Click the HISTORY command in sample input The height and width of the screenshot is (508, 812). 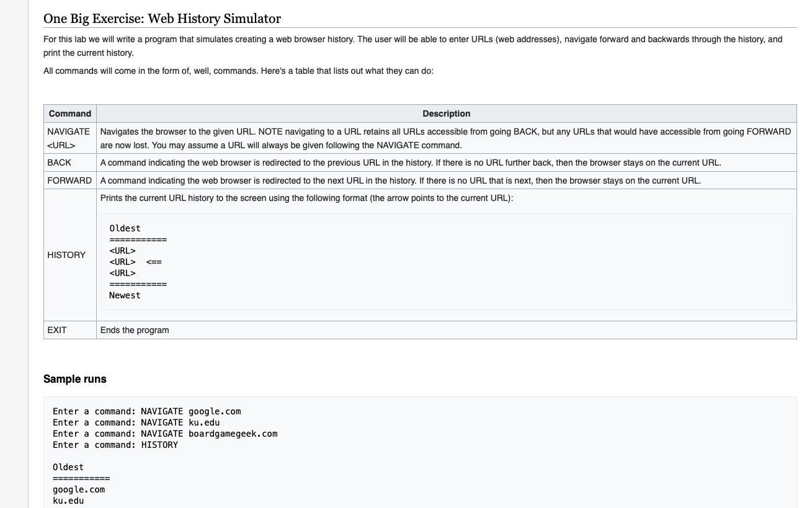tap(115, 445)
